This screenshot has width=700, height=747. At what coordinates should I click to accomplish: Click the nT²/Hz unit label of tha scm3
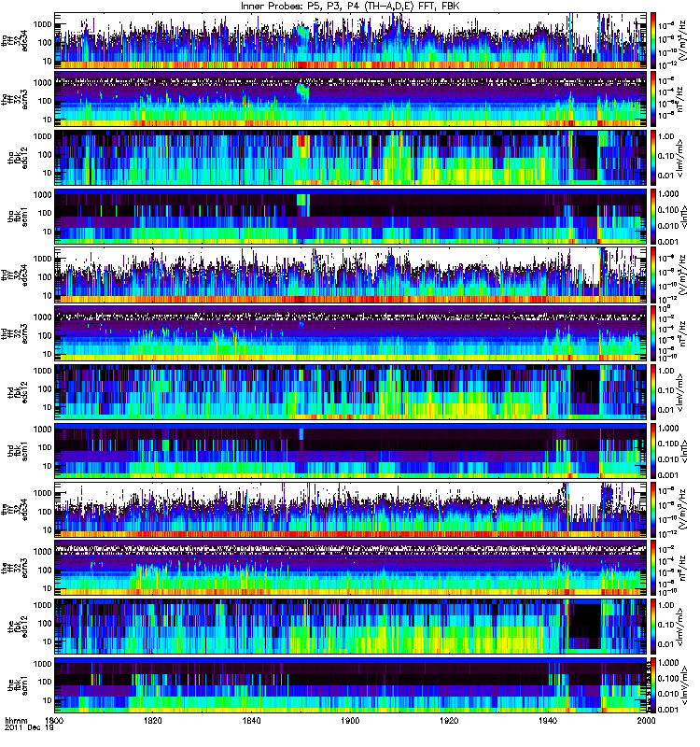[682, 99]
